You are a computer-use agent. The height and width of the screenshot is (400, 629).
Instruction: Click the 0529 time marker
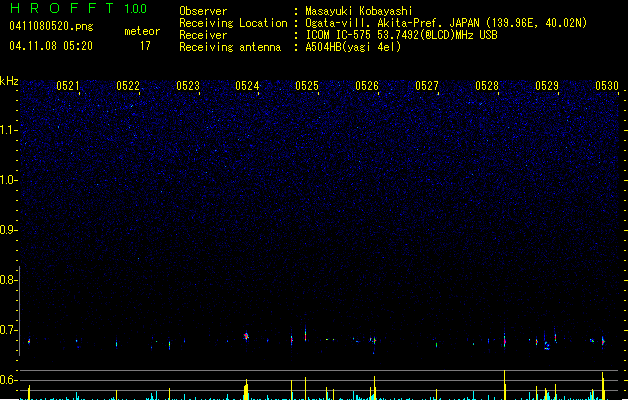pos(547,86)
